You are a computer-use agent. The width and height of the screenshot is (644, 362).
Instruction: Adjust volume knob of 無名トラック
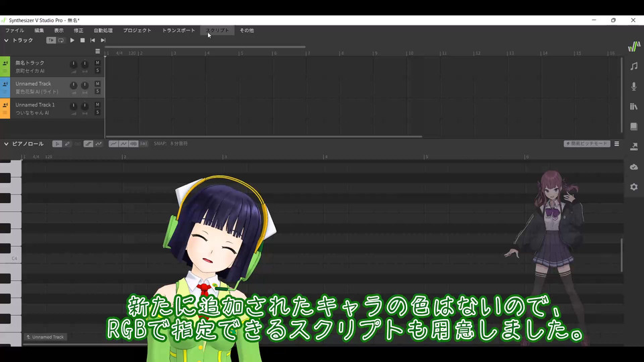[x=74, y=64]
